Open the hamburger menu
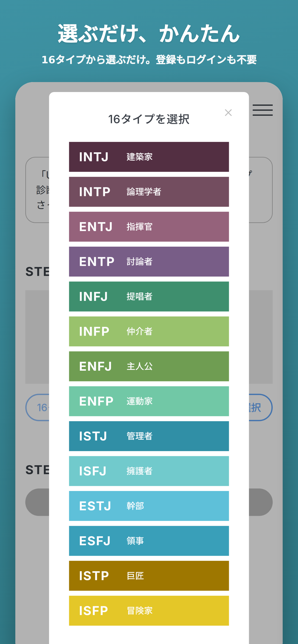Screen dimensions: 298x644 pyautogui.click(x=262, y=110)
